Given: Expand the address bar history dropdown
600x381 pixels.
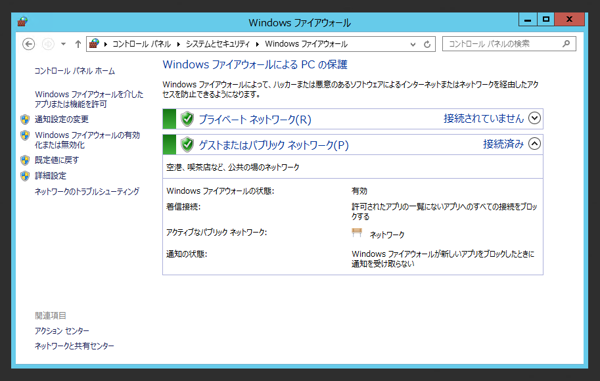Looking at the screenshot, I should click(413, 44).
